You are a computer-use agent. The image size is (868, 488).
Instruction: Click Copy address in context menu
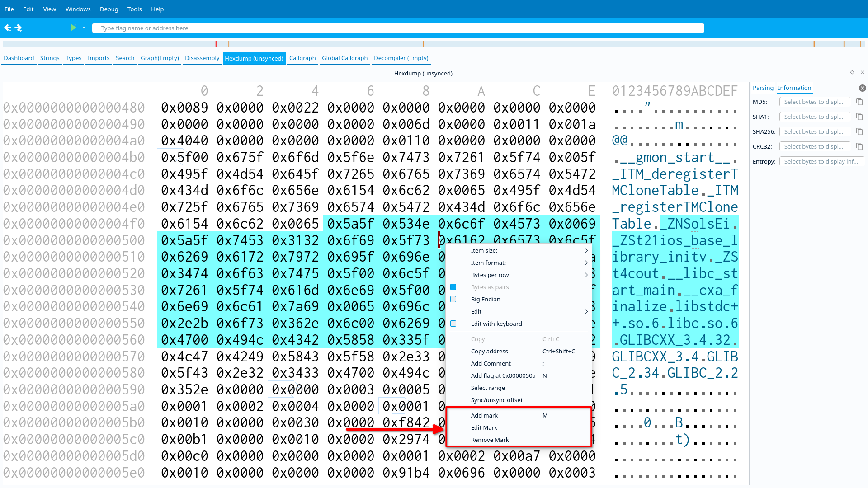(489, 351)
